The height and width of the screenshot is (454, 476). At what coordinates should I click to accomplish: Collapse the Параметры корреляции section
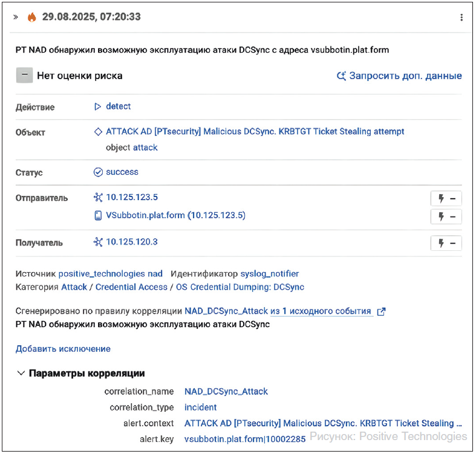pos(21,374)
